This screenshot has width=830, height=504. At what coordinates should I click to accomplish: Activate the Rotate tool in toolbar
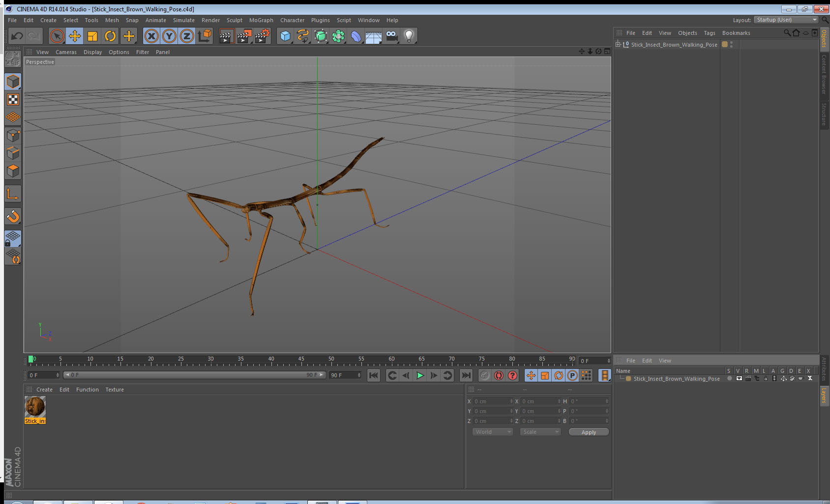[110, 36]
